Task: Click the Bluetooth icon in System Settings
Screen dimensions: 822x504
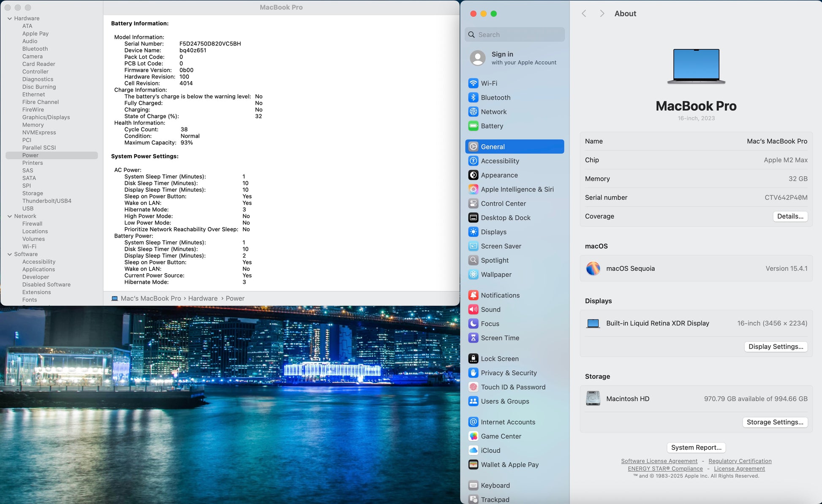Action: [x=473, y=98]
